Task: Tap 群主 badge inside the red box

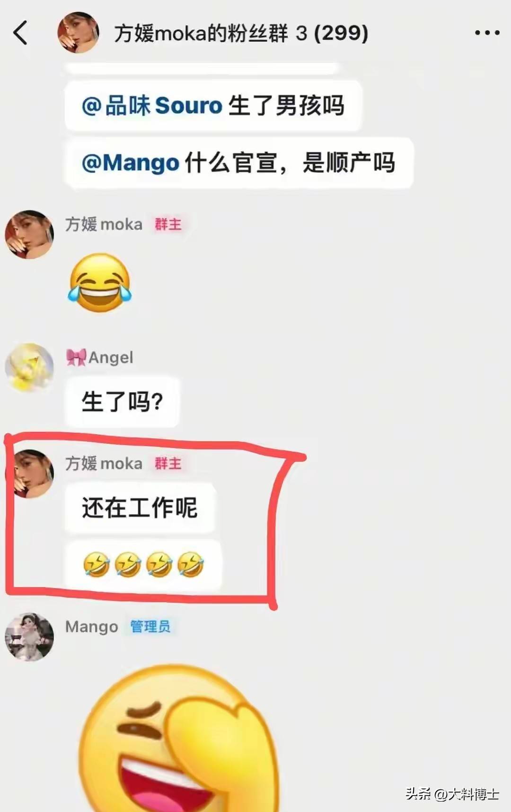Action: (168, 463)
